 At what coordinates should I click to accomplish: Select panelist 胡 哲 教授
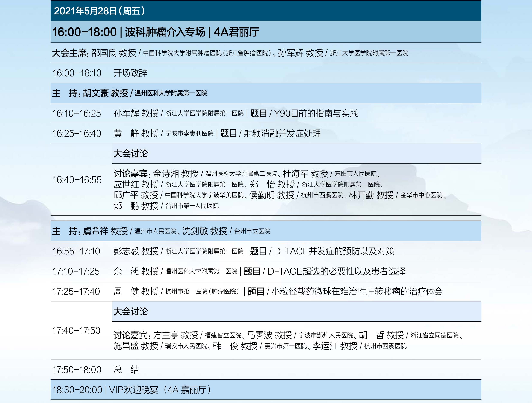[x=381, y=335]
